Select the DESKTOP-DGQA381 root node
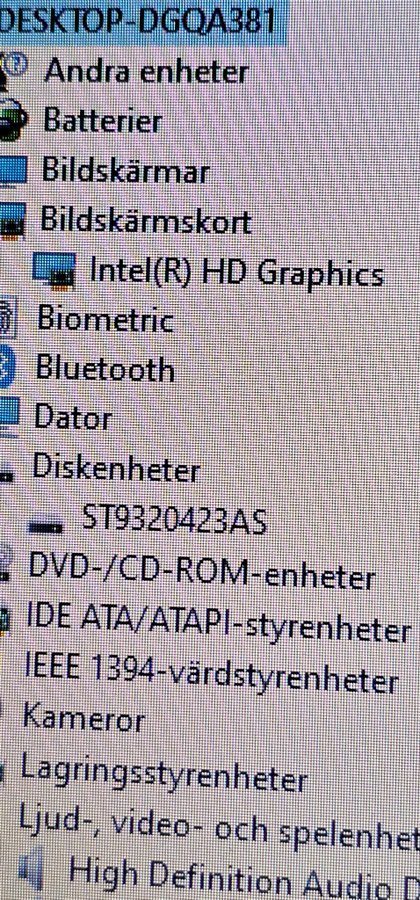This screenshot has height=900, width=420. [x=139, y=22]
